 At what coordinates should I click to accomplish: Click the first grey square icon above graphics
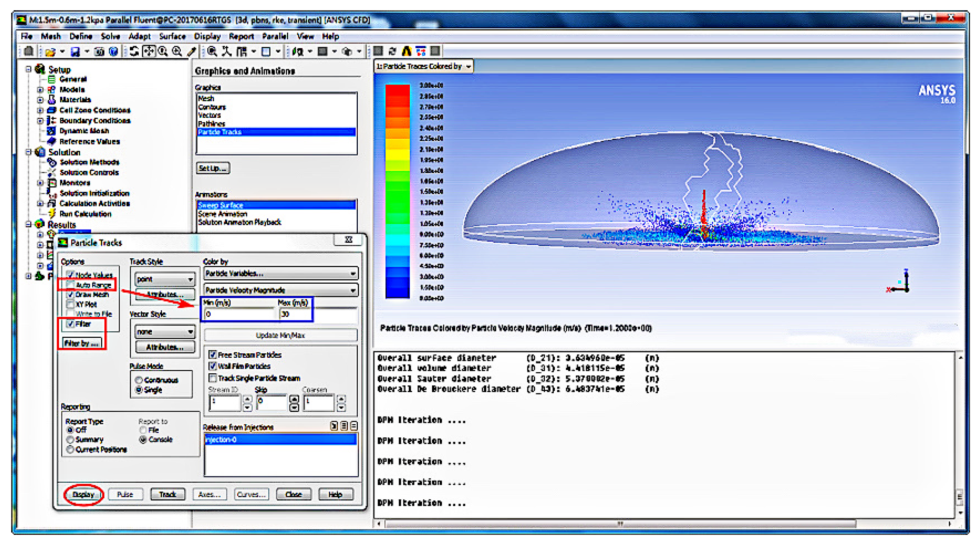[378, 51]
